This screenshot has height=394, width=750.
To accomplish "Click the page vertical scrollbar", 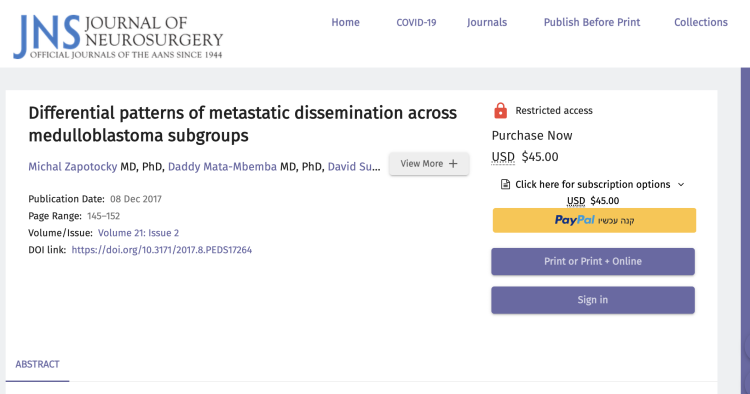I will click(x=745, y=230).
